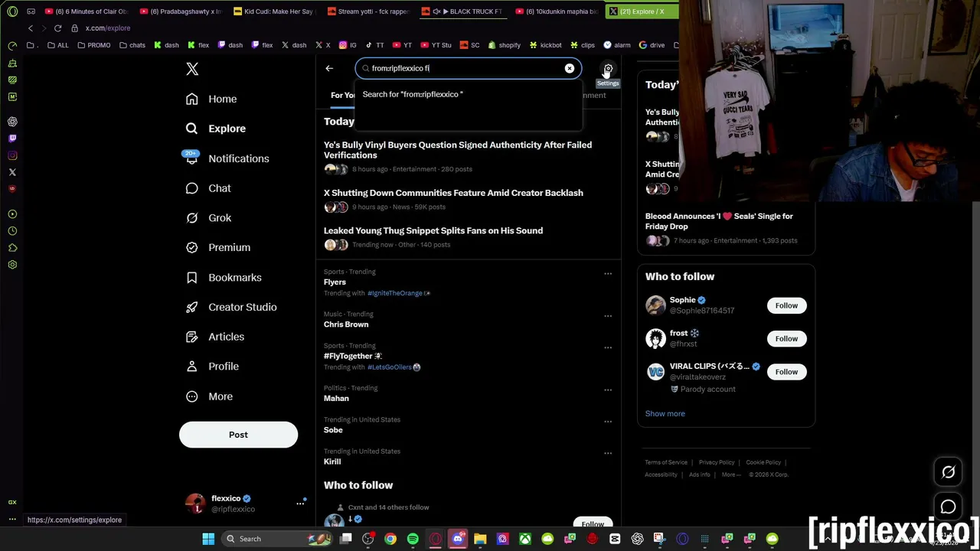Open Bleood Announces single story in sidebar
980x551 pixels.
719,221
